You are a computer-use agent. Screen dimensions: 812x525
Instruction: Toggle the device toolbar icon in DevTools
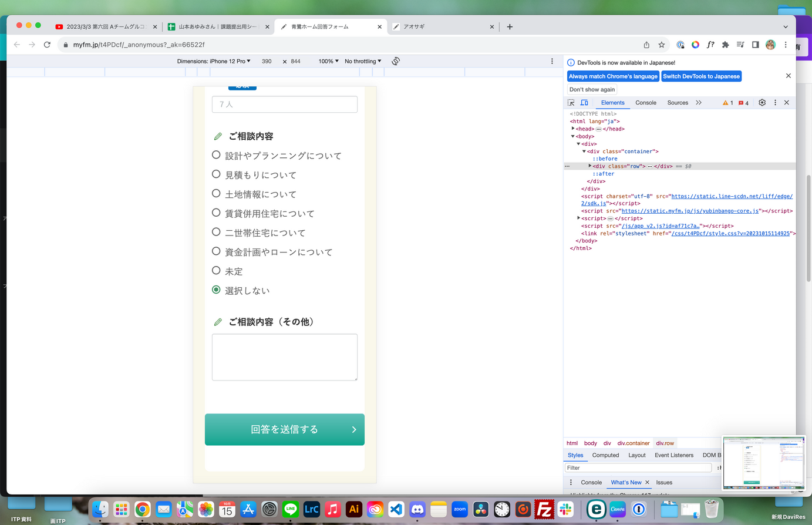[x=584, y=103]
